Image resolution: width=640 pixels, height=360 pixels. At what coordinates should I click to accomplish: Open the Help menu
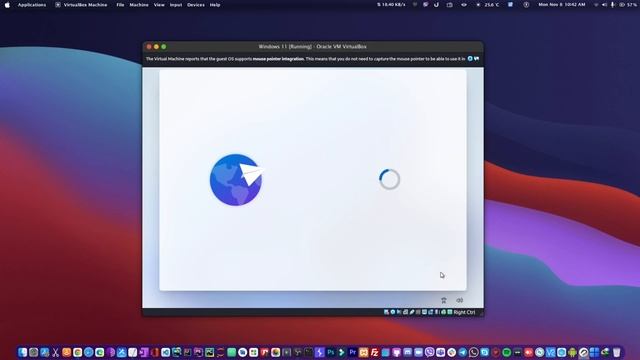click(215, 5)
